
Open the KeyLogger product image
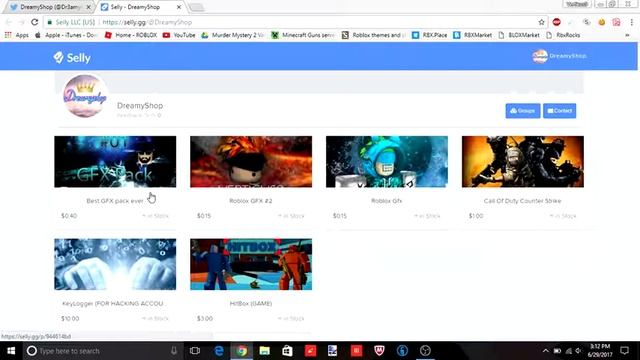(115, 264)
